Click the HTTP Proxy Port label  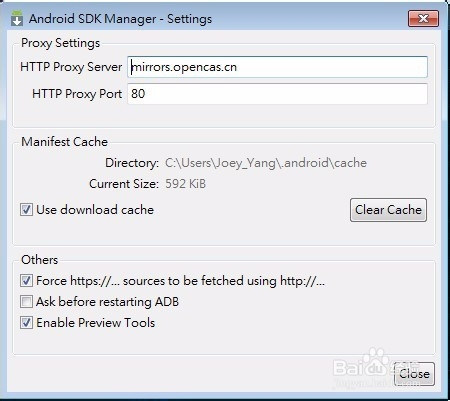77,94
